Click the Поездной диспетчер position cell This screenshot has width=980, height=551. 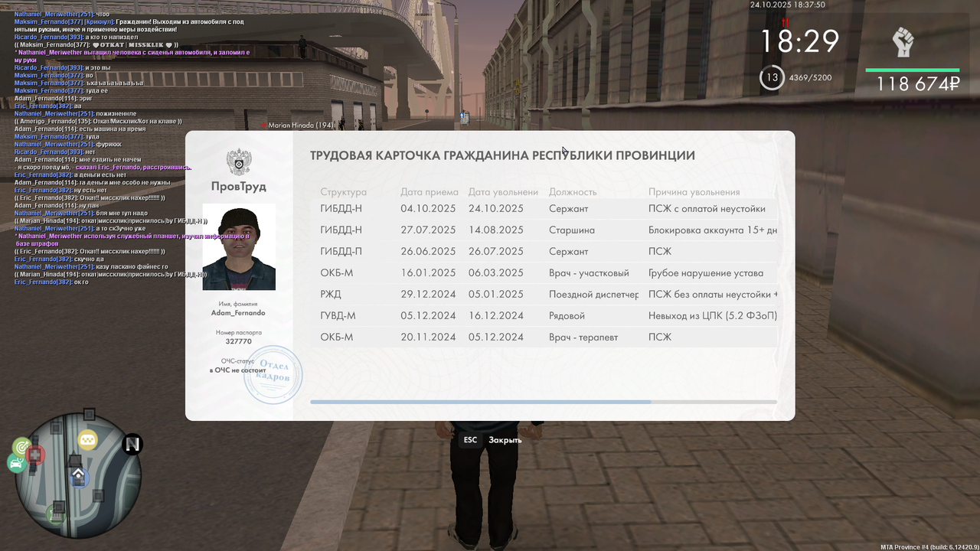(593, 294)
